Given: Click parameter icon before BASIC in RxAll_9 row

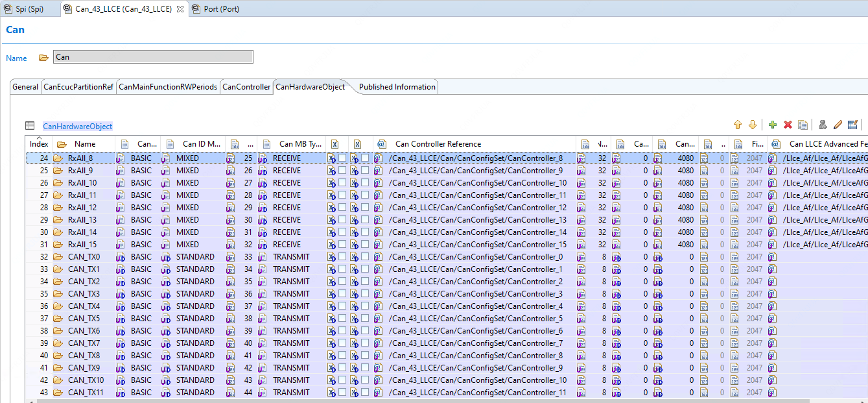Looking at the screenshot, I should 121,171.
